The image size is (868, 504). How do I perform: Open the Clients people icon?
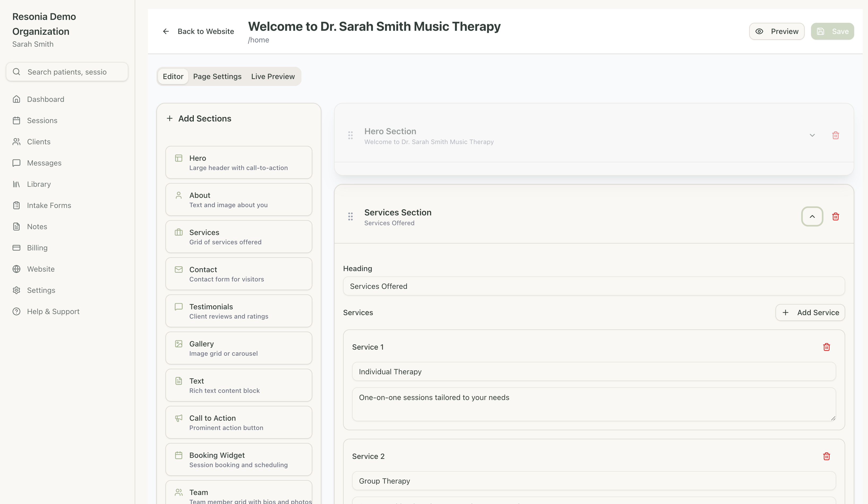click(16, 142)
